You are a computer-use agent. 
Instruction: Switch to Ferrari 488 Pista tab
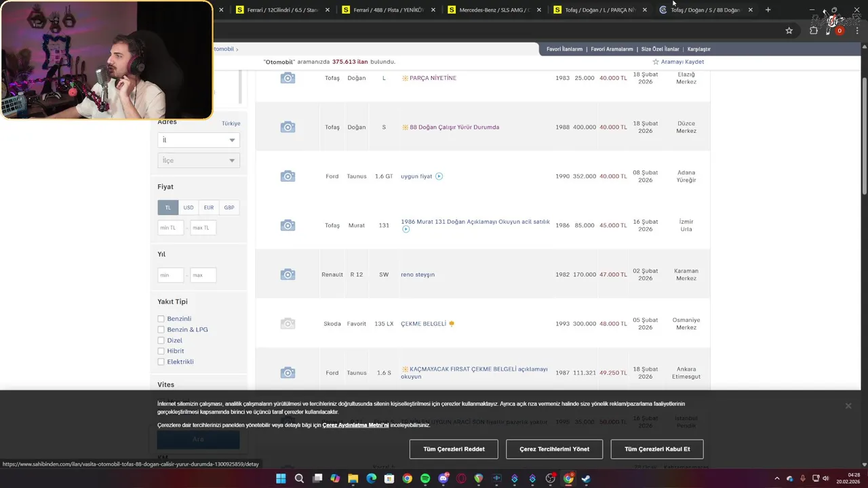pos(388,10)
